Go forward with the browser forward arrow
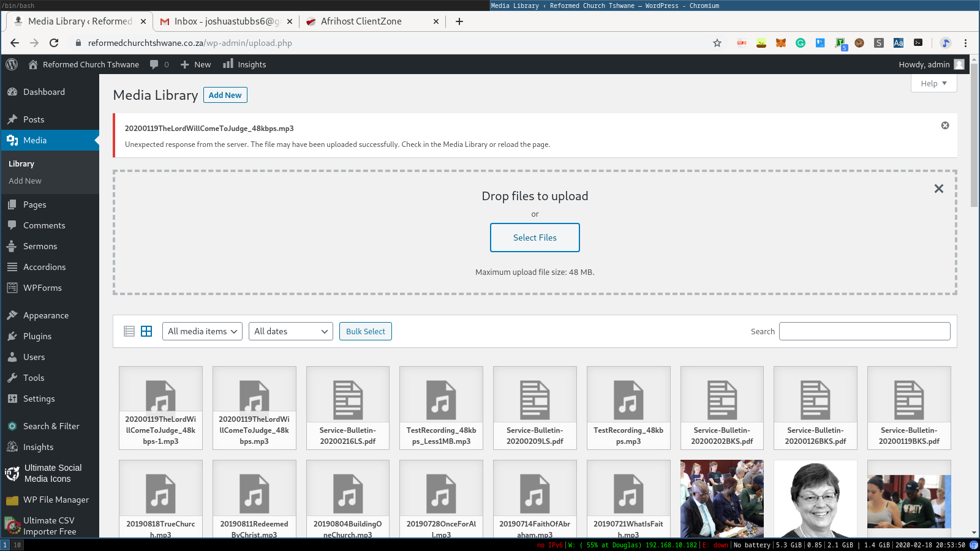 34,43
